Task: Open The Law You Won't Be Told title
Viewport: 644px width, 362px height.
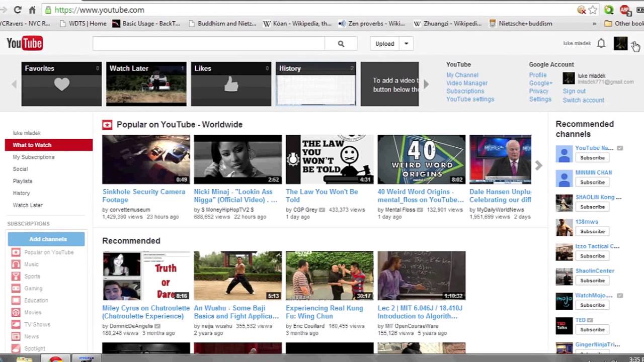Action: click(x=322, y=196)
